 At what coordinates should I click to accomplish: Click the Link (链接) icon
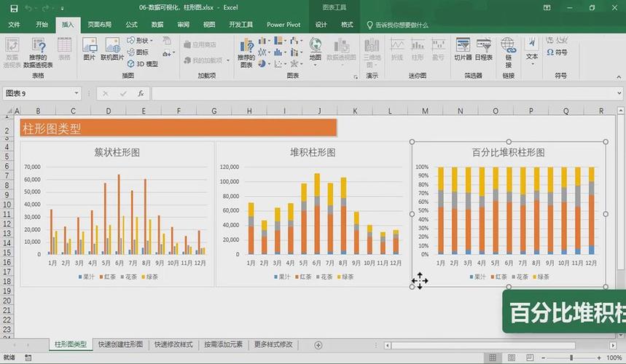[x=508, y=52]
